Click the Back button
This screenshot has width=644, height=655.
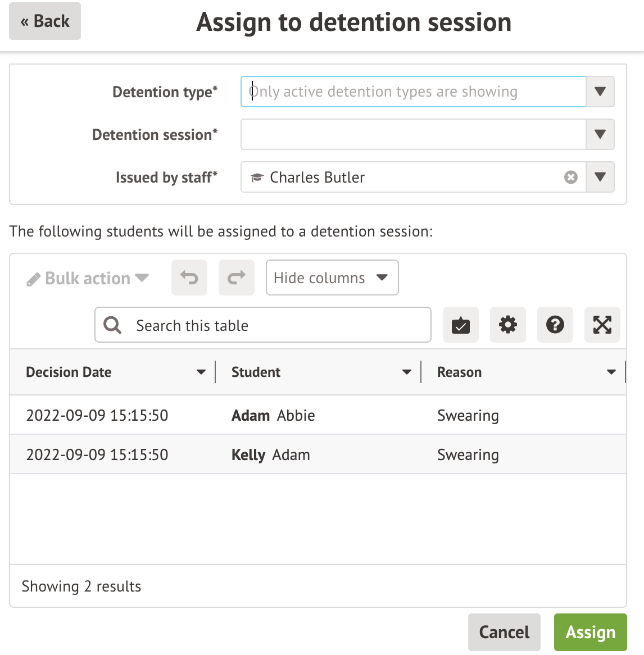tap(44, 21)
